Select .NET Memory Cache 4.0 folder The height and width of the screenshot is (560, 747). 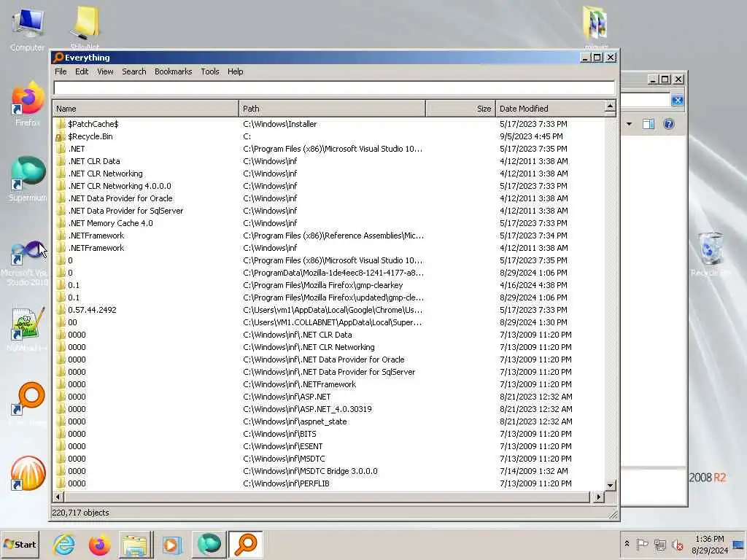110,223
